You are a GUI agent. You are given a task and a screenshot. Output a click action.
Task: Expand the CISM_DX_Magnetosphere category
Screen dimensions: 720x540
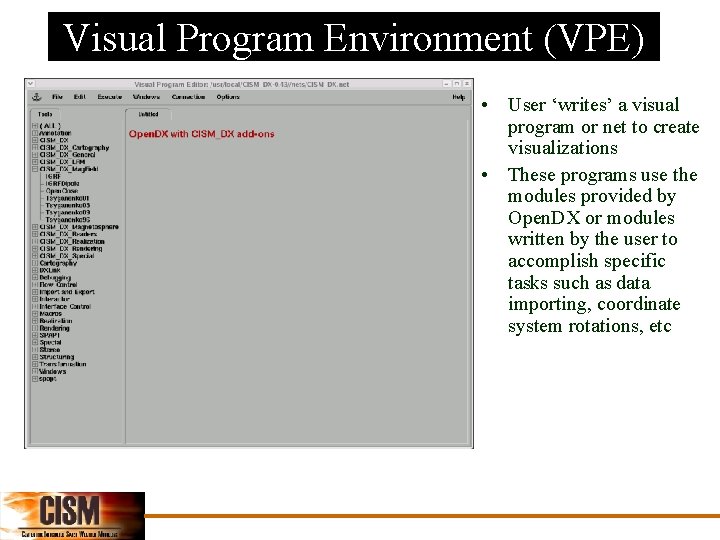pos(35,227)
